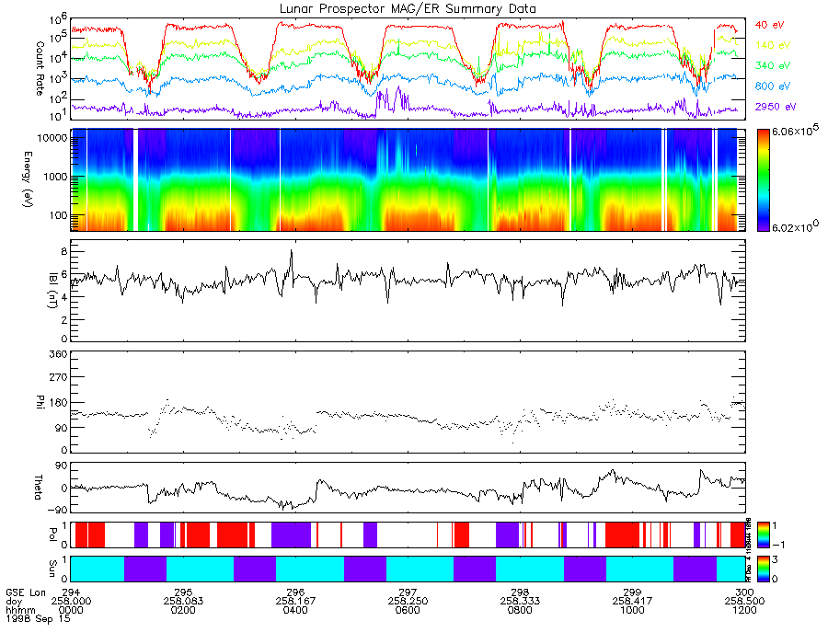Click the 1998 Sep 15 date label
The image size is (828, 644).
pyautogui.click(x=38, y=618)
